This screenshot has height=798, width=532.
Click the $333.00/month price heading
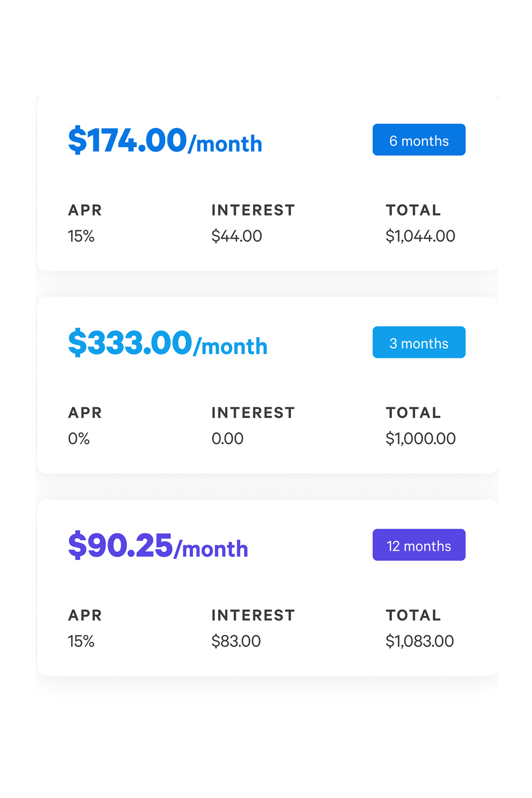click(168, 343)
